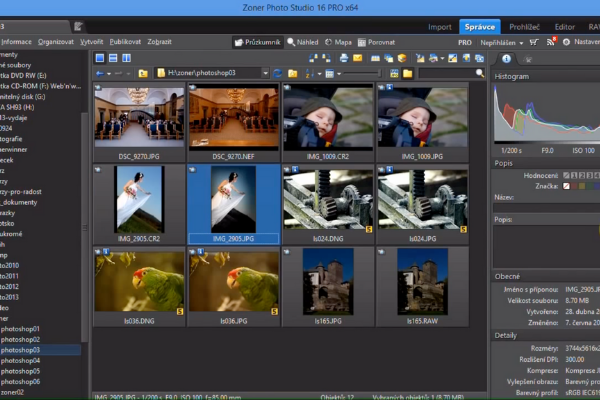The height and width of the screenshot is (400, 600).
Task: Expand view mode dropdown arrow
Action: coord(339,73)
